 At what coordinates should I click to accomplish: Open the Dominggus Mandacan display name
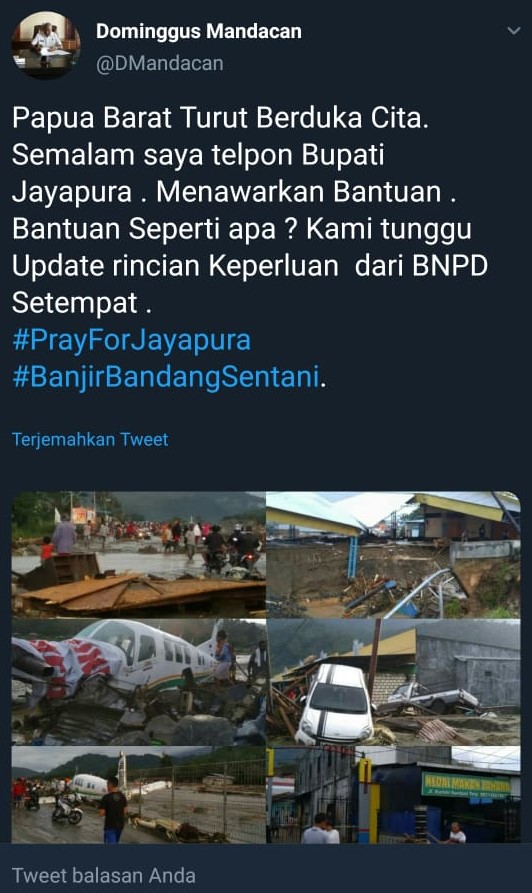pos(199,31)
